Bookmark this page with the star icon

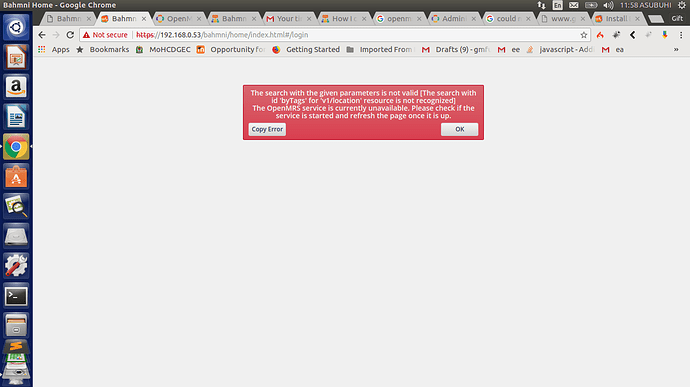584,35
